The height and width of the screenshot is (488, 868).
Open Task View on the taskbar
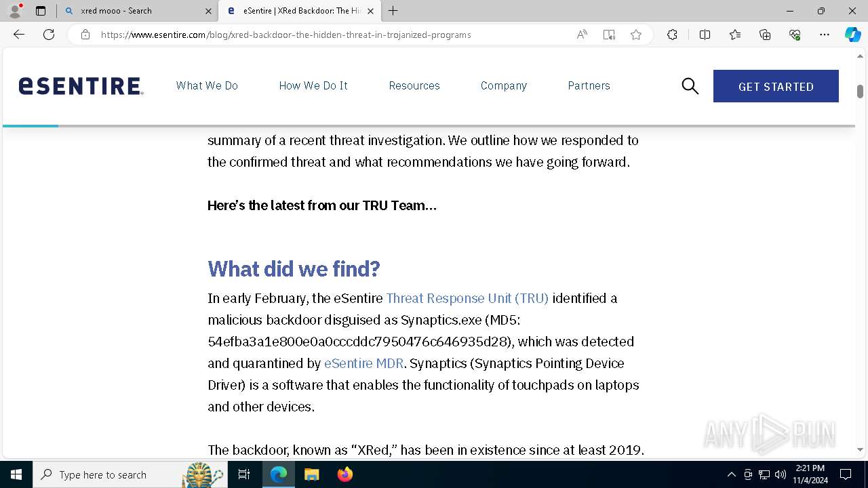coord(244,474)
